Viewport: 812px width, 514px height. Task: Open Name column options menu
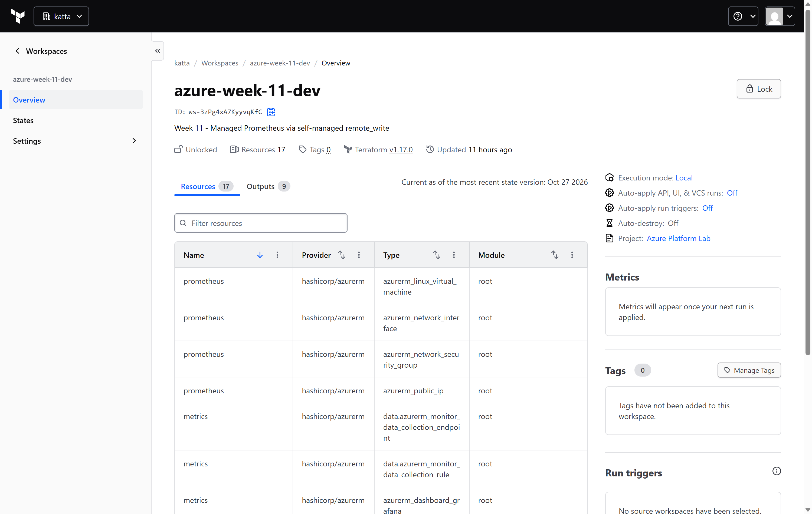tap(277, 255)
